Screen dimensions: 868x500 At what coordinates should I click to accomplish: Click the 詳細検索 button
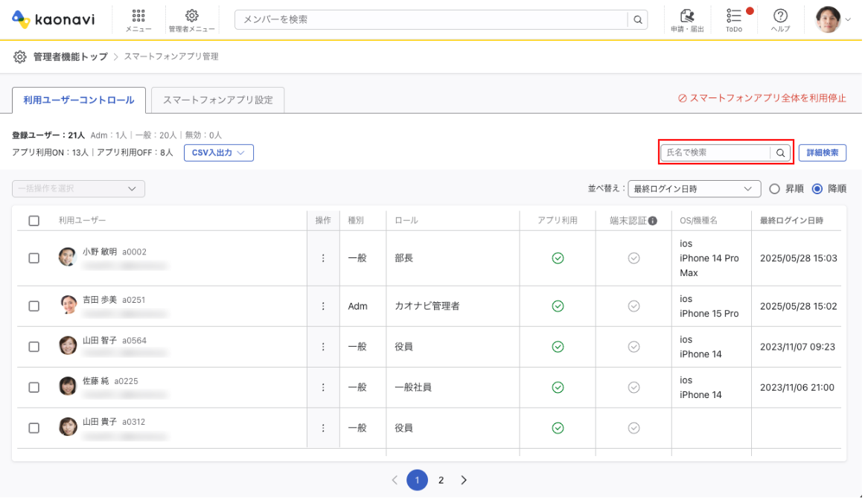823,153
